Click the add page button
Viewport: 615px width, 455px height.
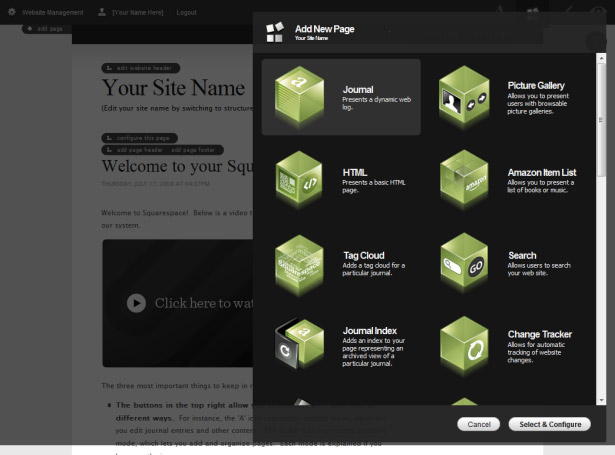[x=46, y=29]
